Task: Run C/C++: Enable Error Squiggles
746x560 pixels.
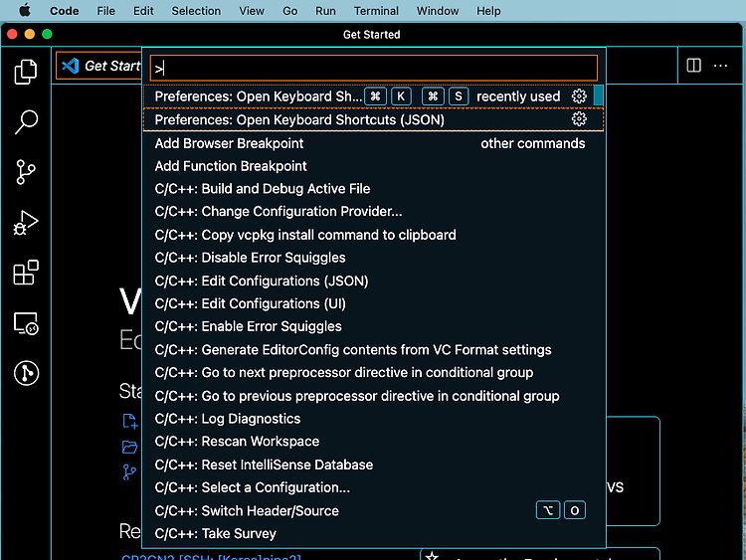Action: pyautogui.click(x=373, y=326)
